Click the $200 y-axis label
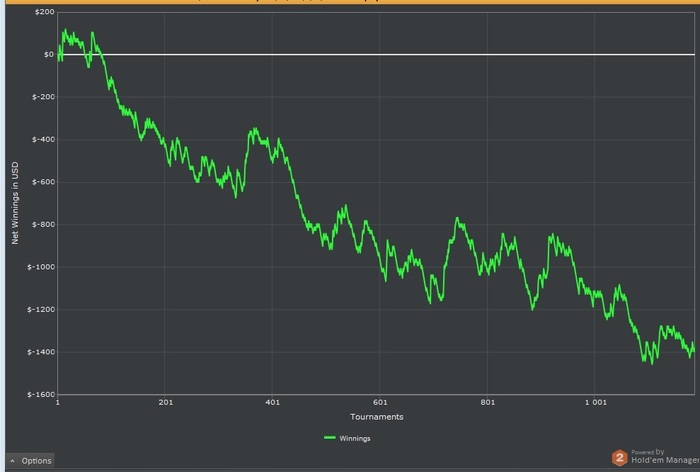Screen dimensions: 700x472 coord(45,12)
